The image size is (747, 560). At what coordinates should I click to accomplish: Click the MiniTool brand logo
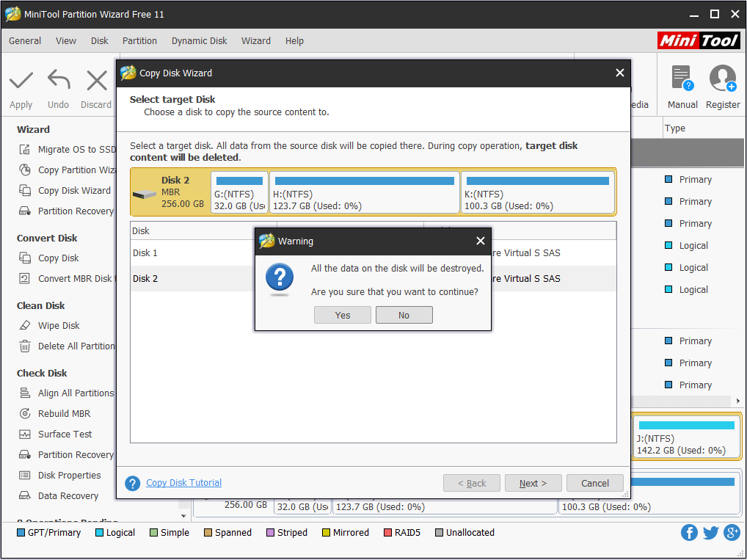point(699,40)
